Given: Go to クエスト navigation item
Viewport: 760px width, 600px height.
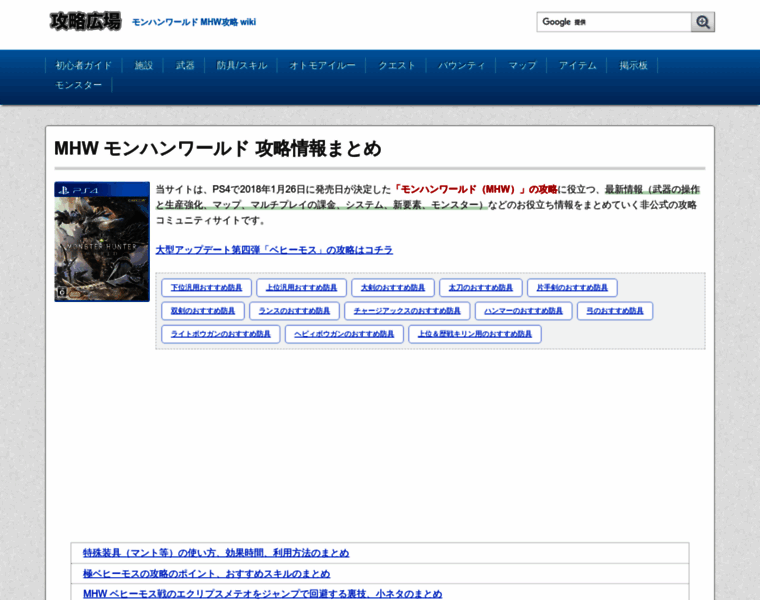Looking at the screenshot, I should 397,65.
